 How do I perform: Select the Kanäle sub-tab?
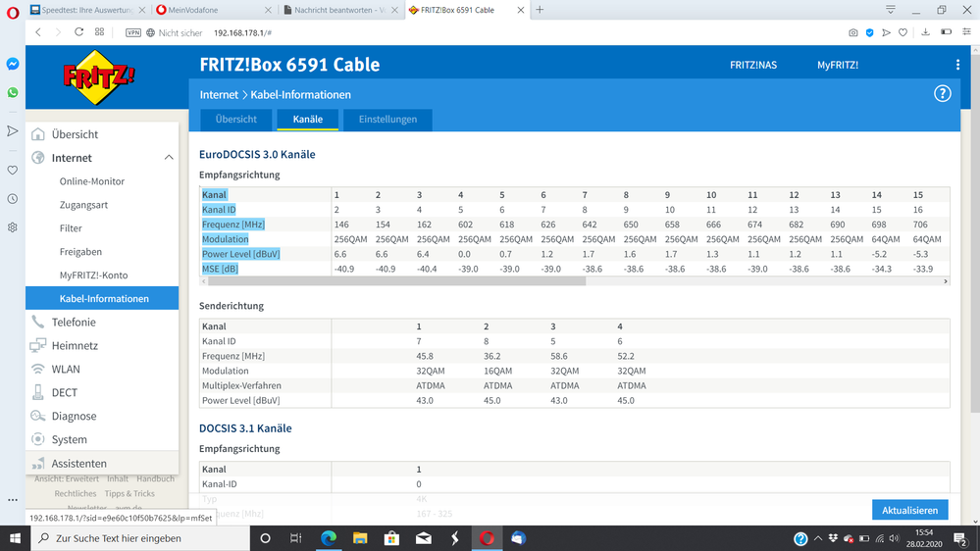307,120
